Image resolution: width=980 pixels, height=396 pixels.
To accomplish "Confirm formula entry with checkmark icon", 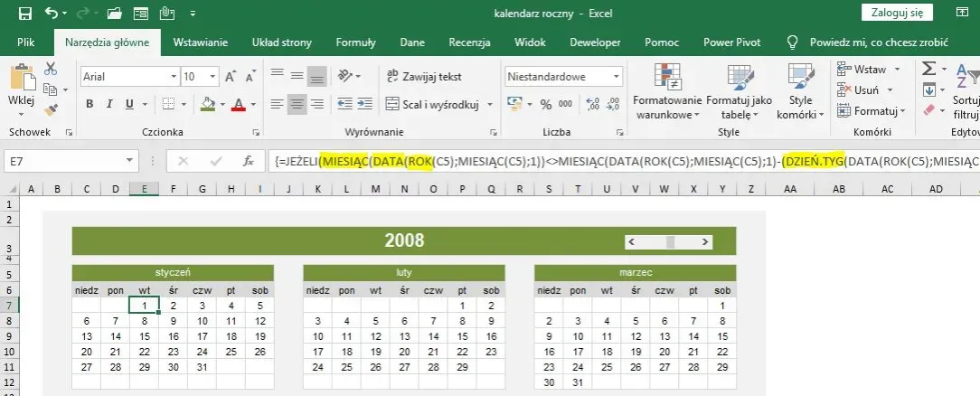I will pos(216,161).
